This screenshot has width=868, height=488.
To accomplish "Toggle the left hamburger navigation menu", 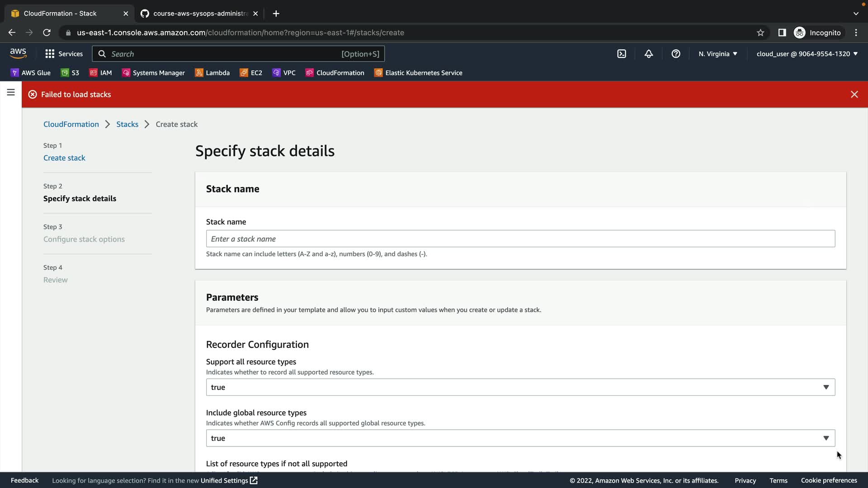I will (11, 93).
